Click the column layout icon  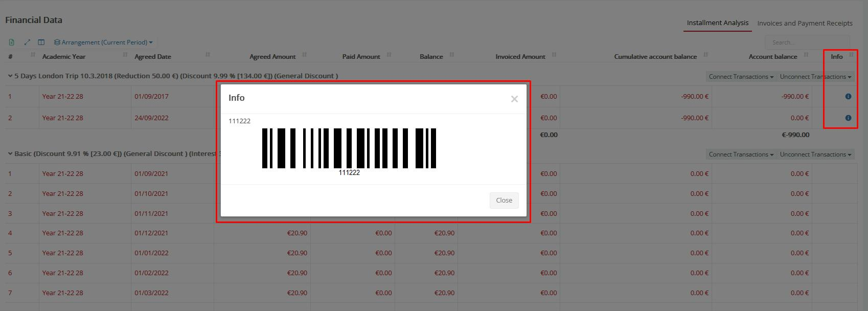click(41, 42)
